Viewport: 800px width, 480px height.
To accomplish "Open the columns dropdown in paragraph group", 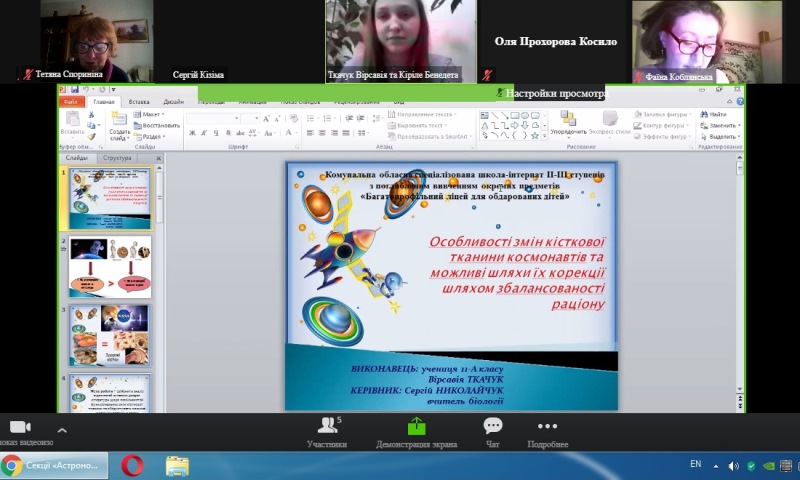I will 363,133.
